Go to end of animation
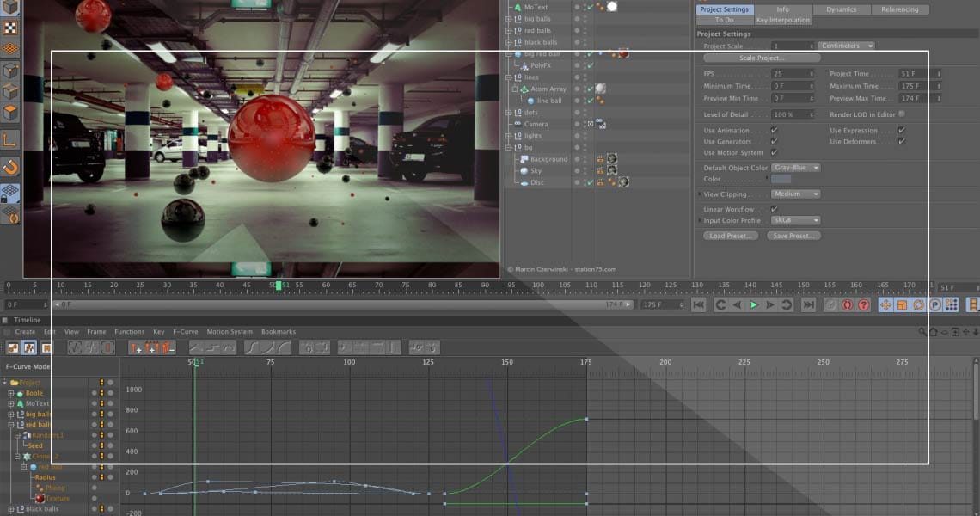This screenshot has width=980, height=516. 808,305
